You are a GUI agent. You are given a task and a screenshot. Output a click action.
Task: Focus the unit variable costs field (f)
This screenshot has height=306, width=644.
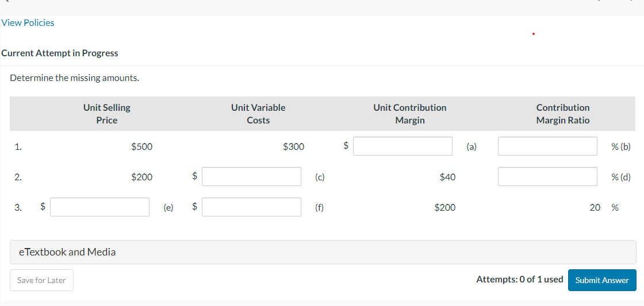pos(251,207)
